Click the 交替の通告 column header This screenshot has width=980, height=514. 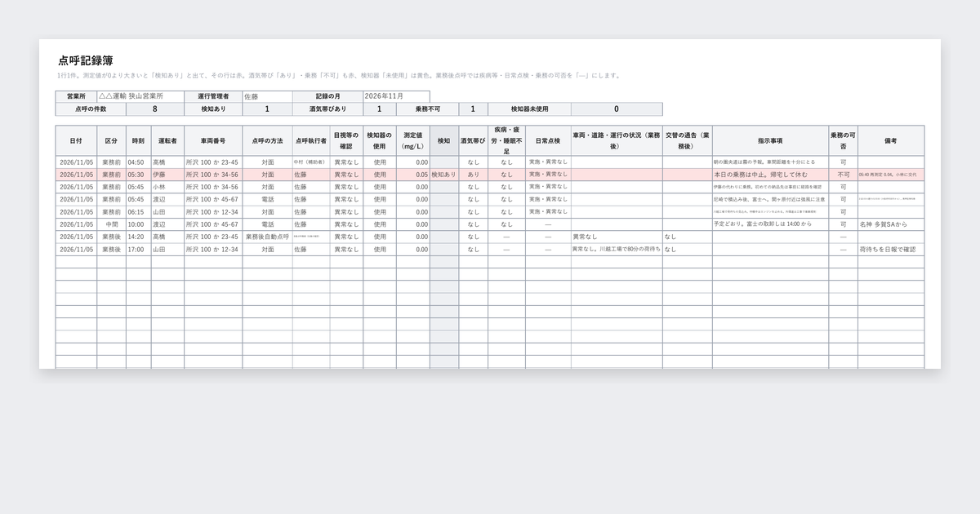(x=687, y=140)
